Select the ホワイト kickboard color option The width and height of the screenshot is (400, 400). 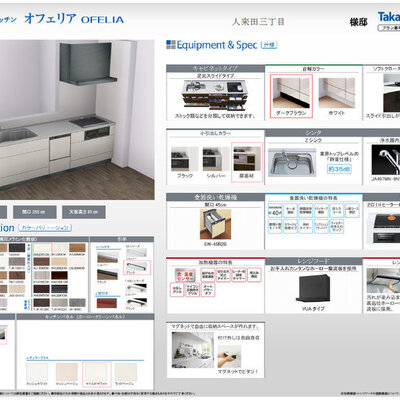coord(337,97)
